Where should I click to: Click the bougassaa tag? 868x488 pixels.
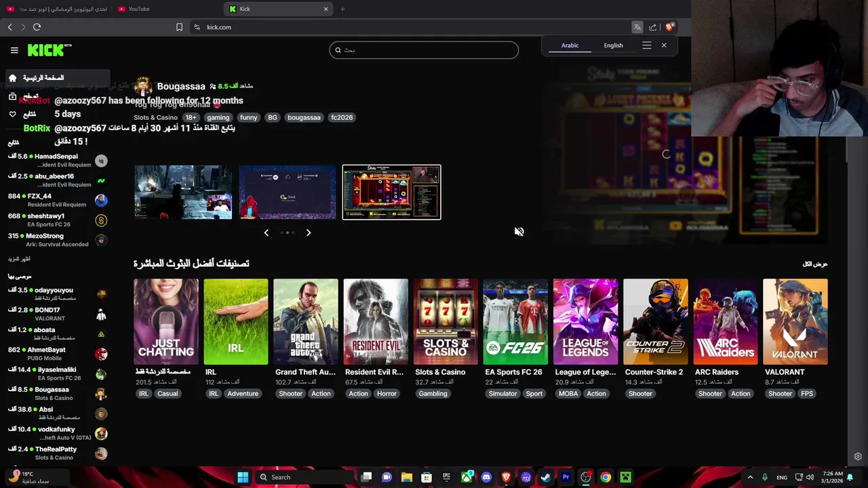pyautogui.click(x=304, y=117)
